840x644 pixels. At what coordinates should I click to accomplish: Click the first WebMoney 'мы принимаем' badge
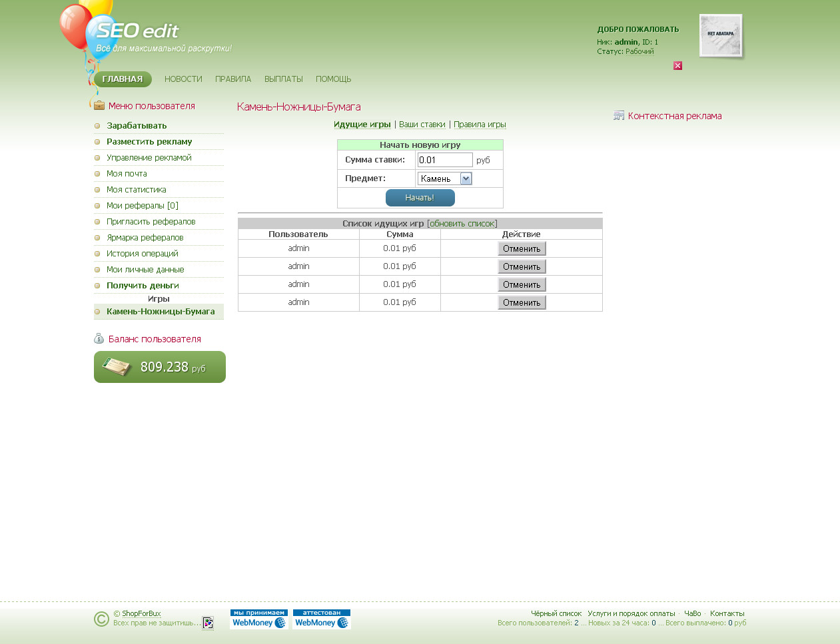[258, 619]
